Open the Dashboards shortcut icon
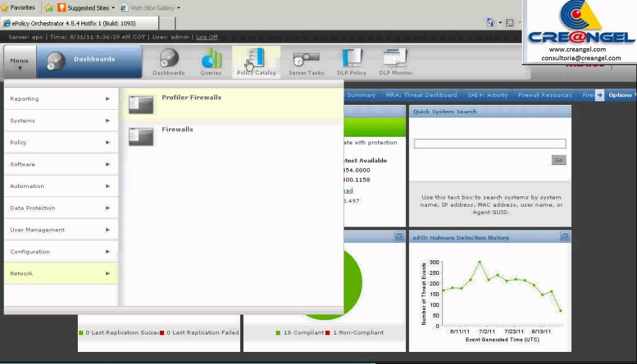Image resolution: width=637 pixels, height=364 pixels. point(168,62)
